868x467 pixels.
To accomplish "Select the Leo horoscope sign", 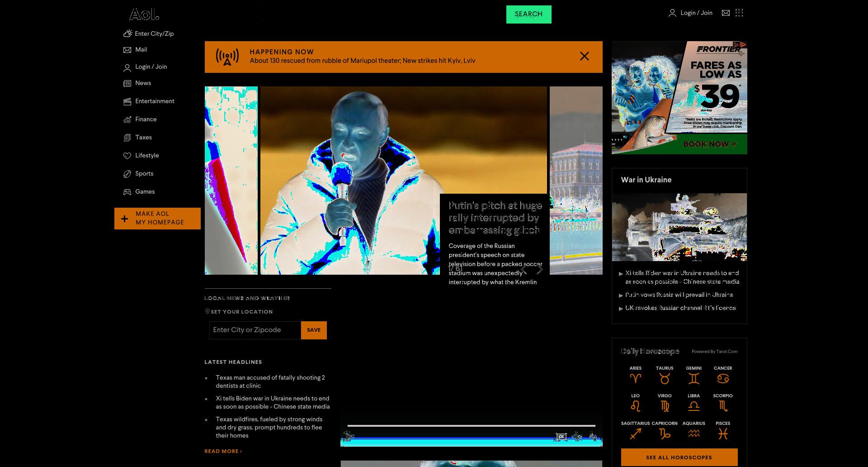I will coord(635,403).
